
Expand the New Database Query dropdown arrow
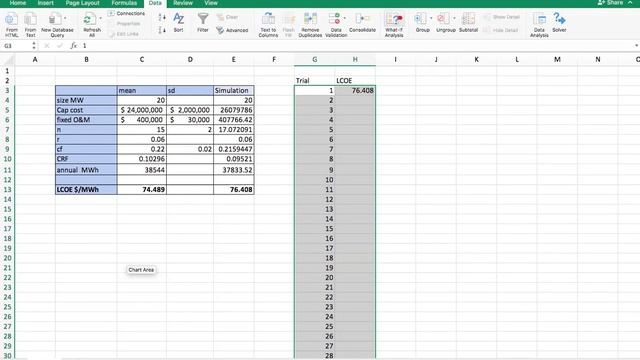[65, 18]
